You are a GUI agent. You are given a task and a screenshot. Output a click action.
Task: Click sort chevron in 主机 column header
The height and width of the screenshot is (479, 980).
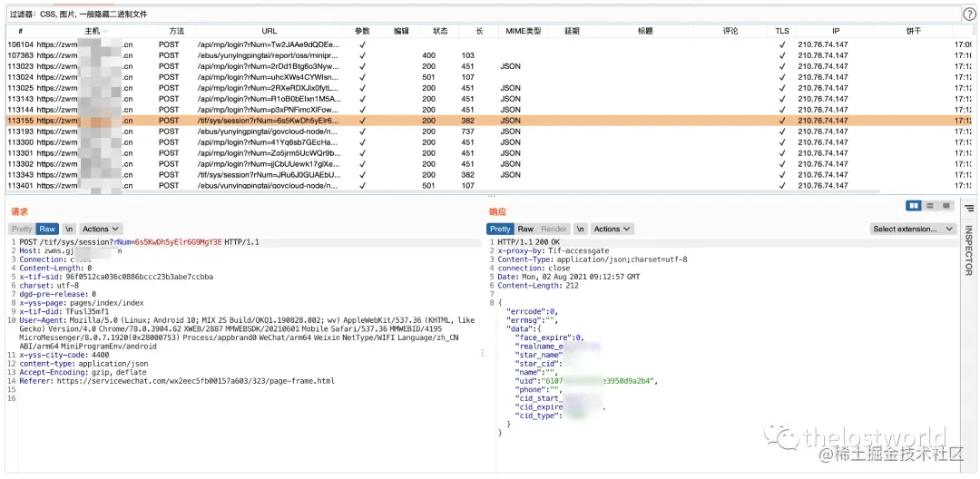click(105, 31)
